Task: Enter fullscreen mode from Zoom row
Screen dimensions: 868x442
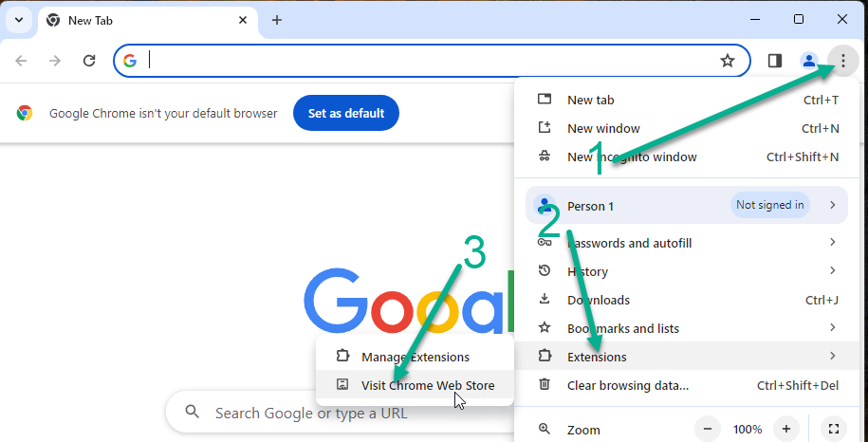Action: [x=833, y=429]
